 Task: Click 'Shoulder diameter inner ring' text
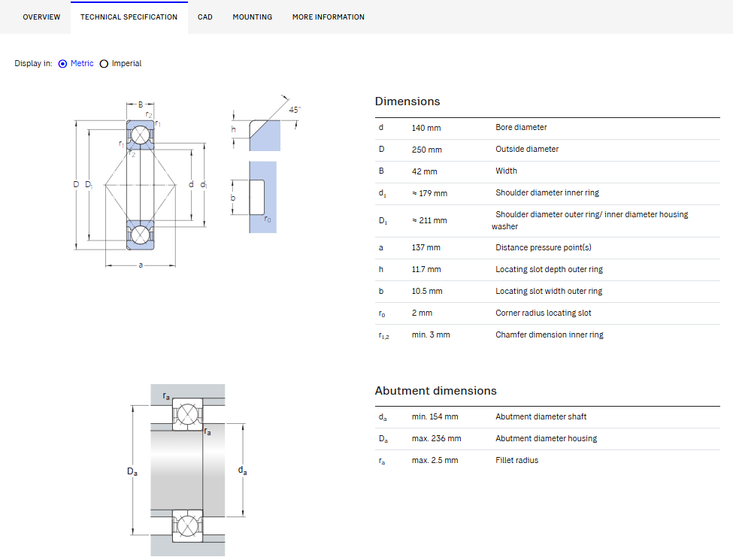(x=547, y=192)
